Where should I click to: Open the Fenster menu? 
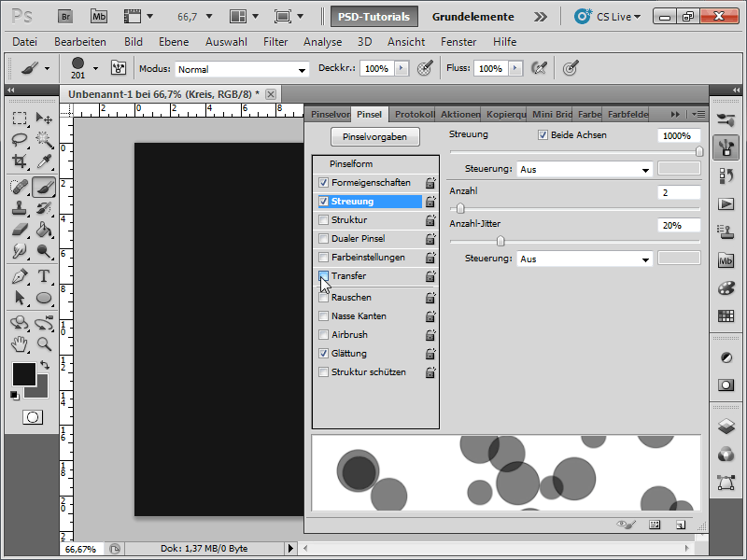pos(458,42)
